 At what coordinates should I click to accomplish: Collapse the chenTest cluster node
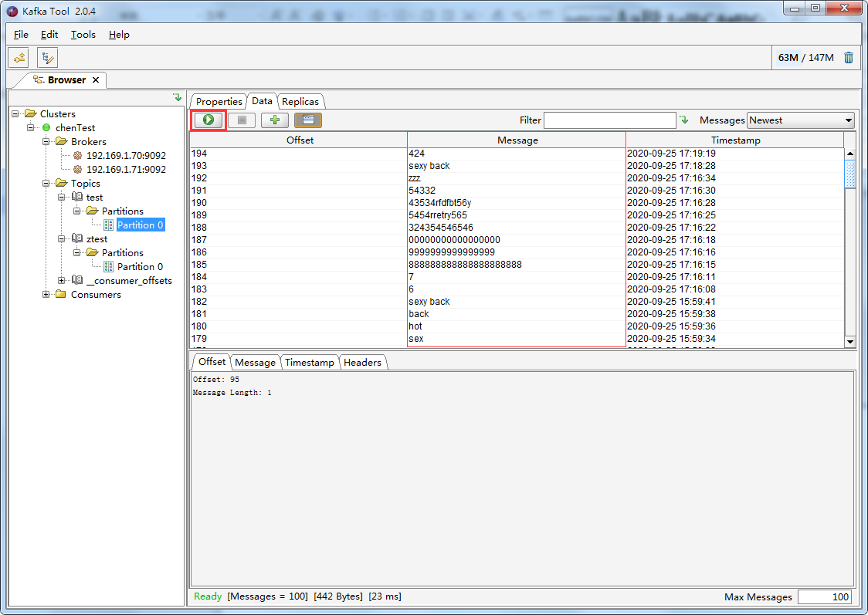31,128
